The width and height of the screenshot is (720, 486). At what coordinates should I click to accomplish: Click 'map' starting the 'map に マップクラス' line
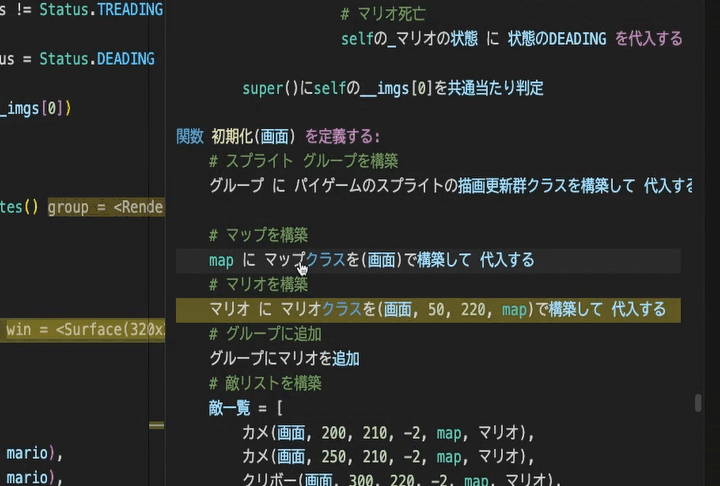(221, 260)
